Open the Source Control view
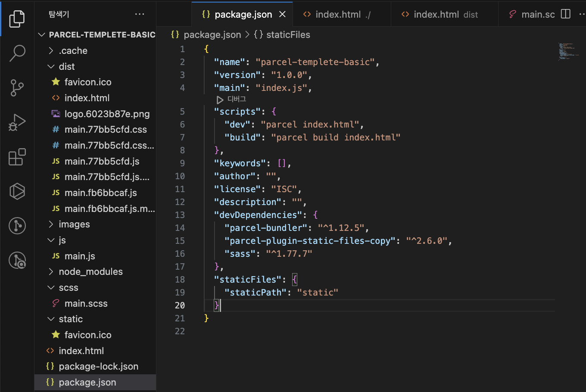586x392 pixels. coord(17,87)
